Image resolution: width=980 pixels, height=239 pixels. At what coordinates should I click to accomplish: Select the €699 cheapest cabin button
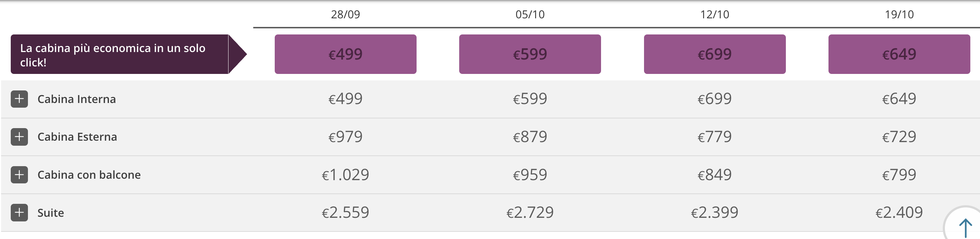715,54
